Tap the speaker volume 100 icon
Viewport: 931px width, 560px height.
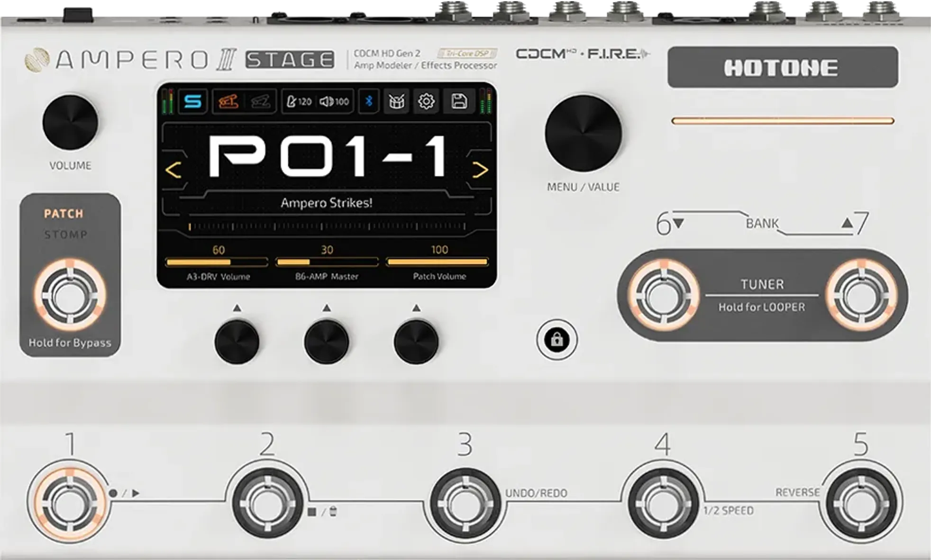[x=334, y=101]
